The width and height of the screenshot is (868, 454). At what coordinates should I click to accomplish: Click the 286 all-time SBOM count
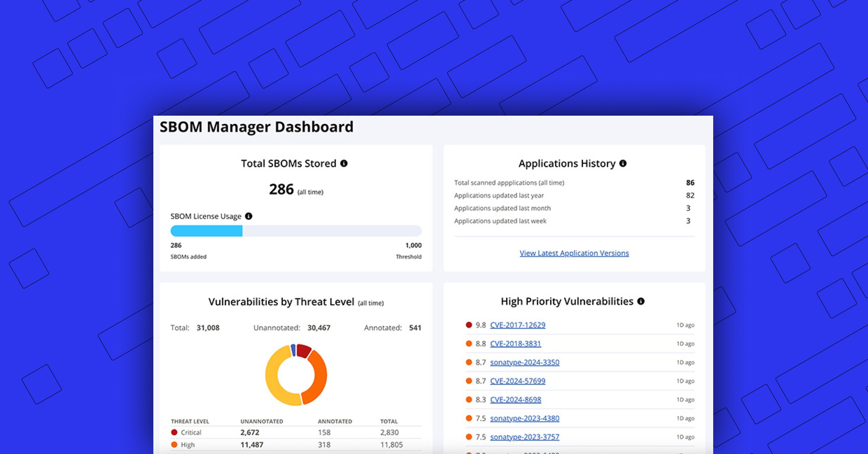(x=281, y=189)
